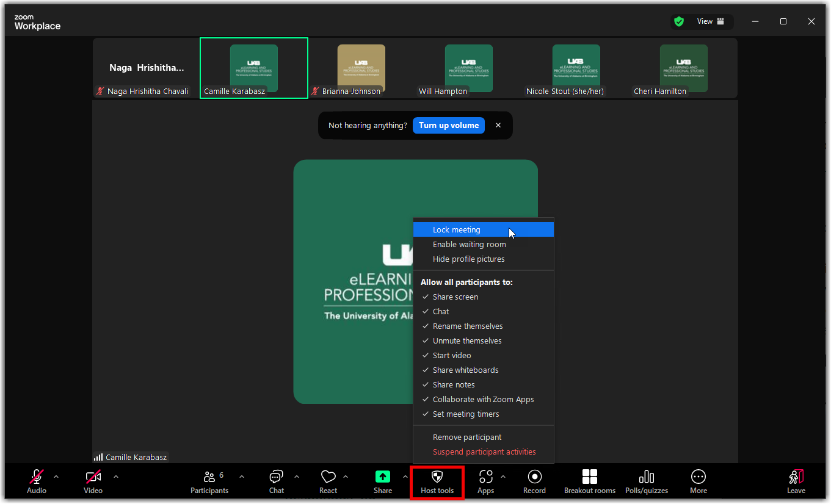Disable Unmute themselves for participants
Screen dimensions: 831x504
pyautogui.click(x=467, y=341)
